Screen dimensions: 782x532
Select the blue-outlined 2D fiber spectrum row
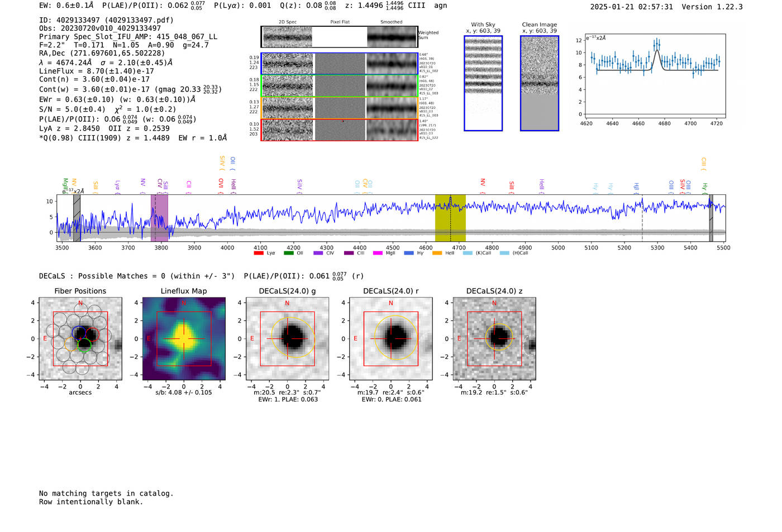(340, 64)
